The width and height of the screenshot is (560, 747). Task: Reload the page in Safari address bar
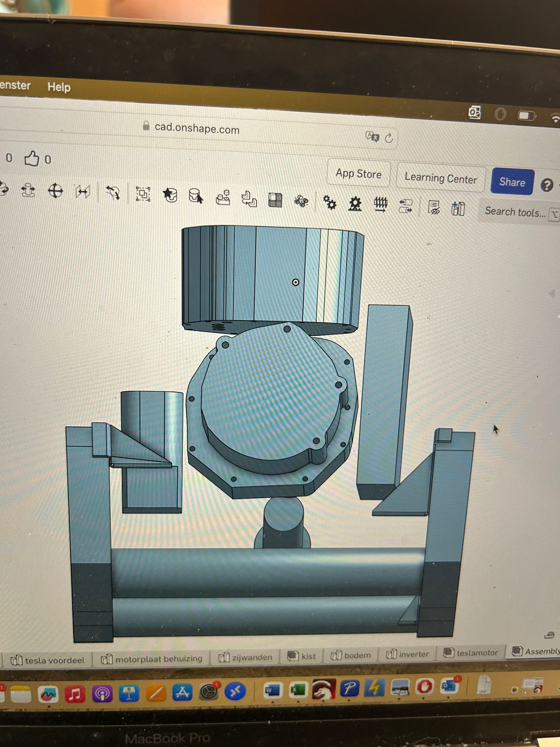(389, 138)
